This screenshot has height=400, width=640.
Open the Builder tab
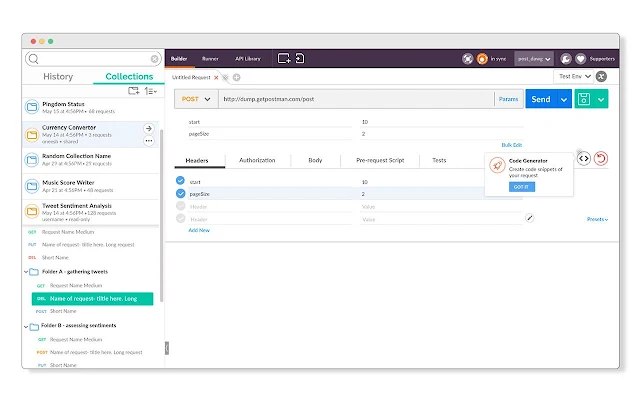click(x=179, y=59)
